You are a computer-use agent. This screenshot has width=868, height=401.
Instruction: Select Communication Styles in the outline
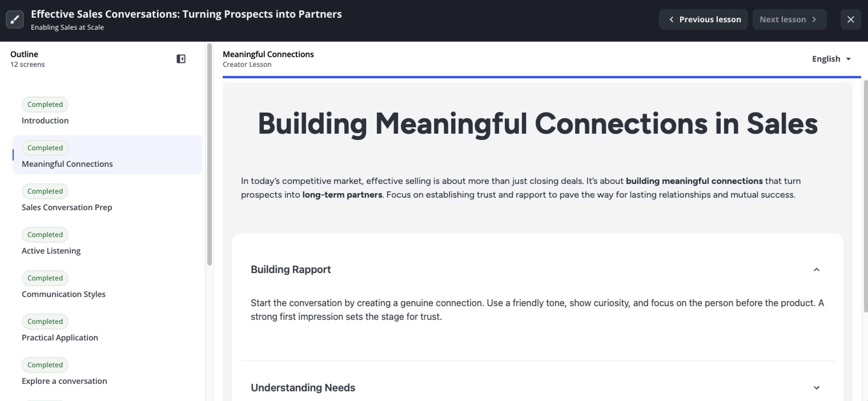point(63,294)
